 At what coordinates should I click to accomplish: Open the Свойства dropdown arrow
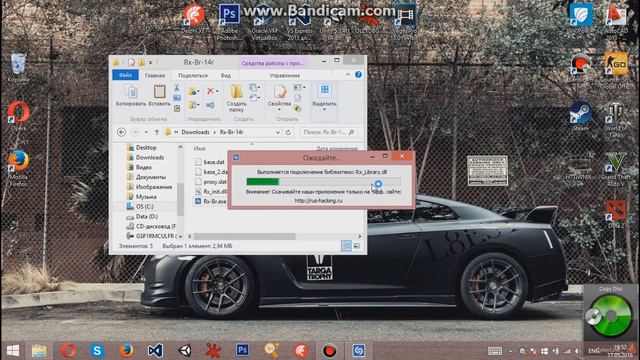pyautogui.click(x=280, y=110)
